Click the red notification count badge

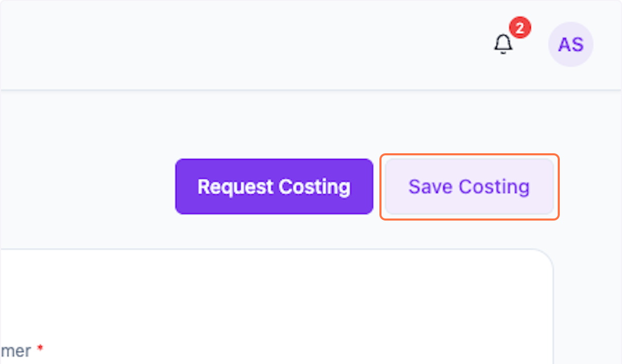pyautogui.click(x=519, y=28)
